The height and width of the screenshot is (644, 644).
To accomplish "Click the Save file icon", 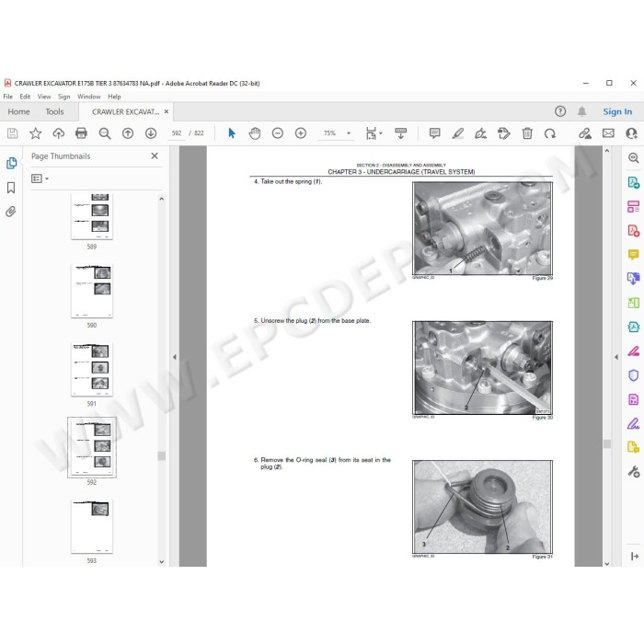I will 12,133.
